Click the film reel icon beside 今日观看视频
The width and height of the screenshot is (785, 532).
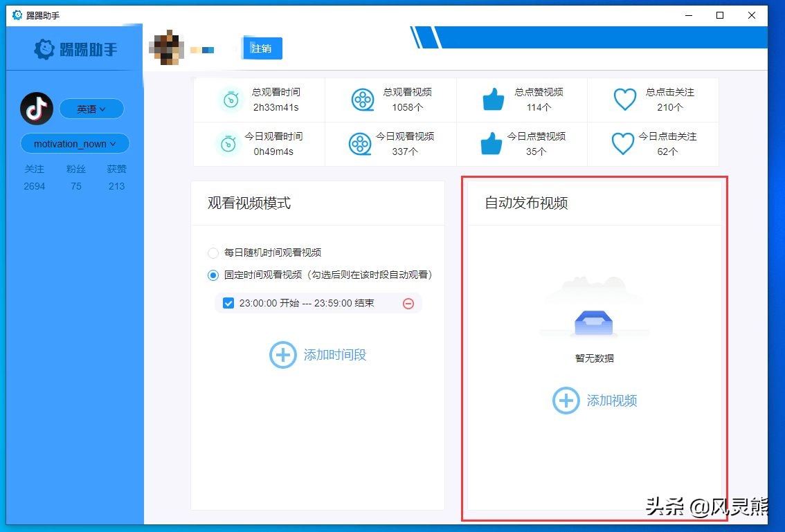(360, 144)
